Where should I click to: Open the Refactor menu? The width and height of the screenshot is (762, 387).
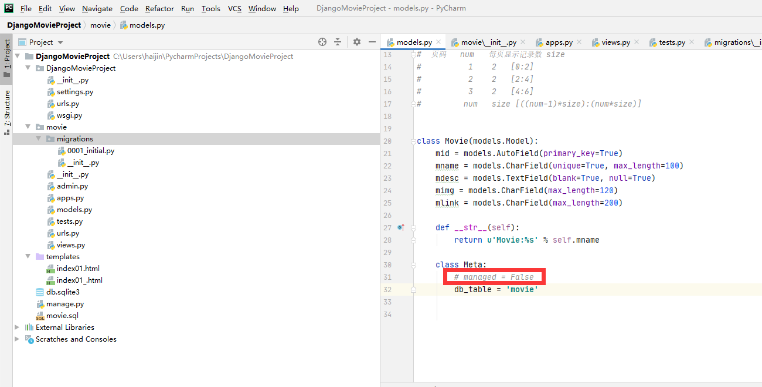click(159, 9)
